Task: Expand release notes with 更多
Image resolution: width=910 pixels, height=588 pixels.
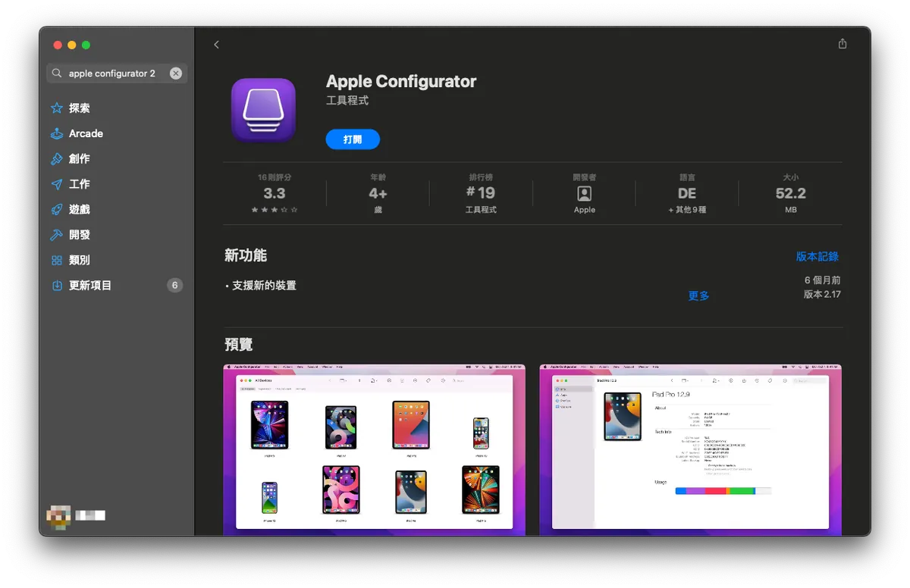Action: point(698,296)
